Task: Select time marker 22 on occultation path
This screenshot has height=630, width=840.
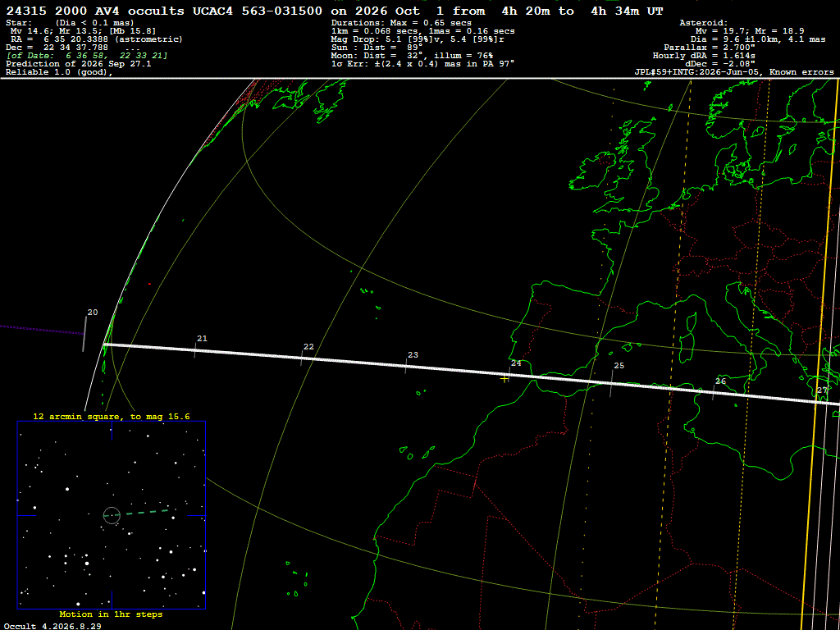Action: (x=308, y=347)
